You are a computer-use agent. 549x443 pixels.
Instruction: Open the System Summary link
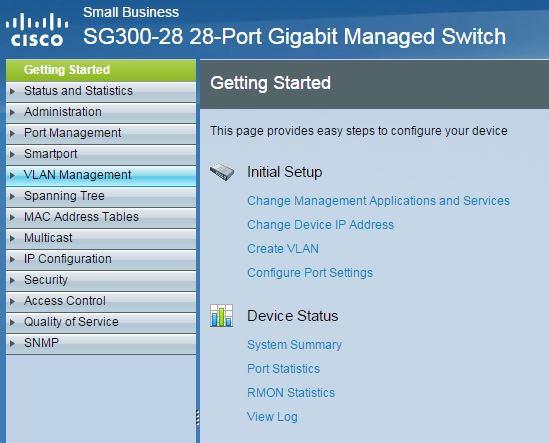click(294, 345)
